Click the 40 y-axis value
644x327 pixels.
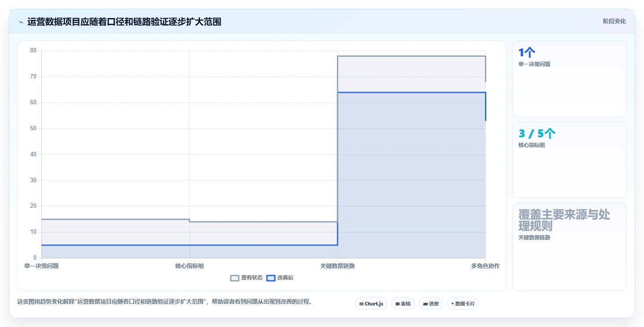pyautogui.click(x=33, y=154)
